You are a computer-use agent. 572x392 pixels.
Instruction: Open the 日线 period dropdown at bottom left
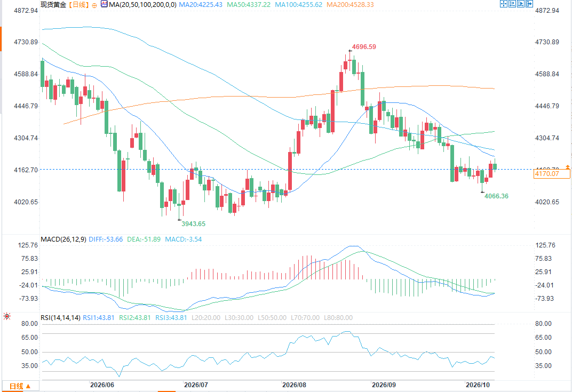coord(20,386)
